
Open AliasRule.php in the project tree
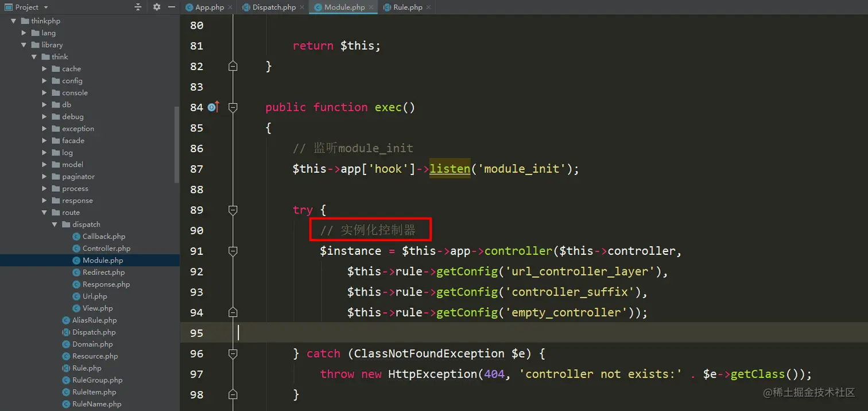89,320
